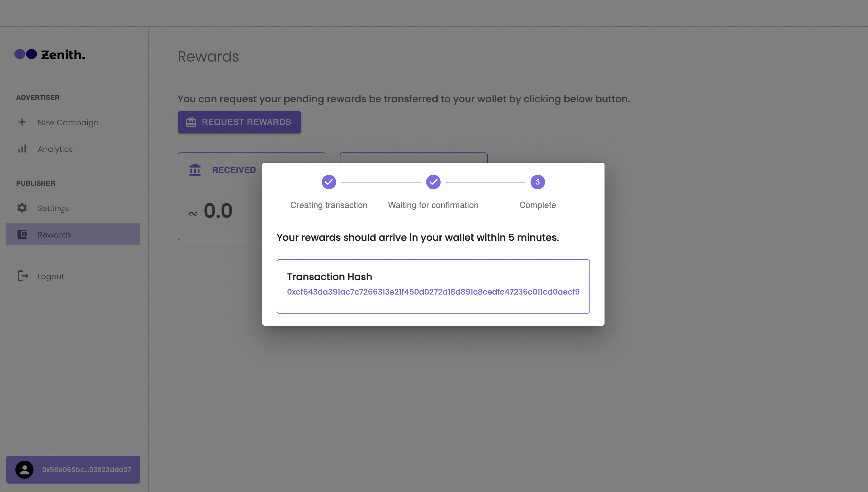Screen dimensions: 868x492
Task: Click the plus icon beside New Campaign
Action: tap(22, 122)
